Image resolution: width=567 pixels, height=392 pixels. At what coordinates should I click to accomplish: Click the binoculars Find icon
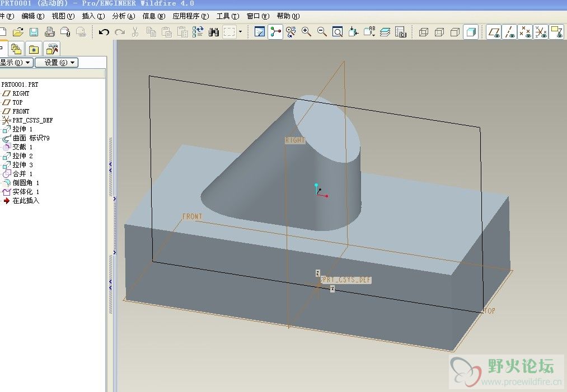(213, 32)
